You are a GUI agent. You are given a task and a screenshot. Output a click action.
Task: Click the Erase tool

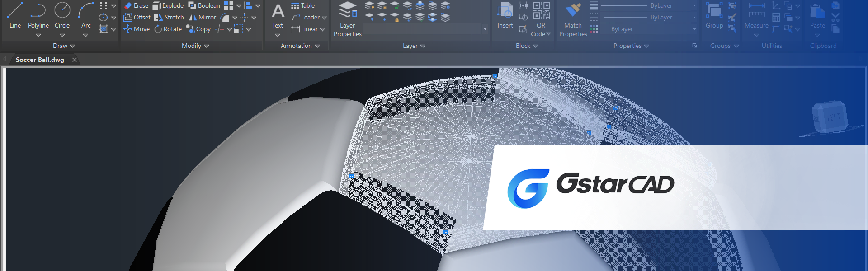[136, 6]
